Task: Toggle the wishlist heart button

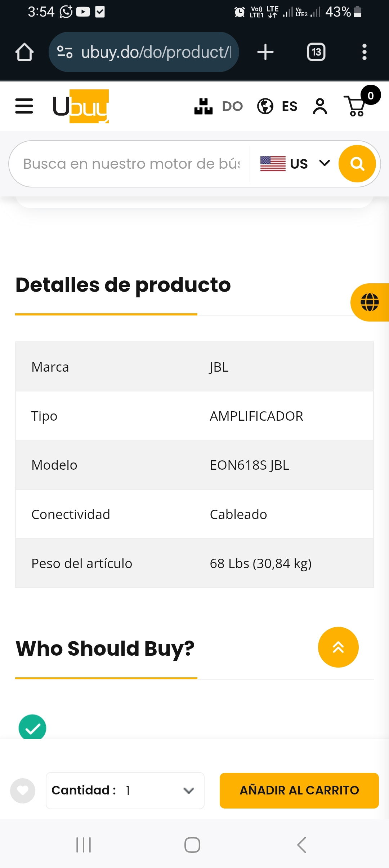Action: pos(23,790)
